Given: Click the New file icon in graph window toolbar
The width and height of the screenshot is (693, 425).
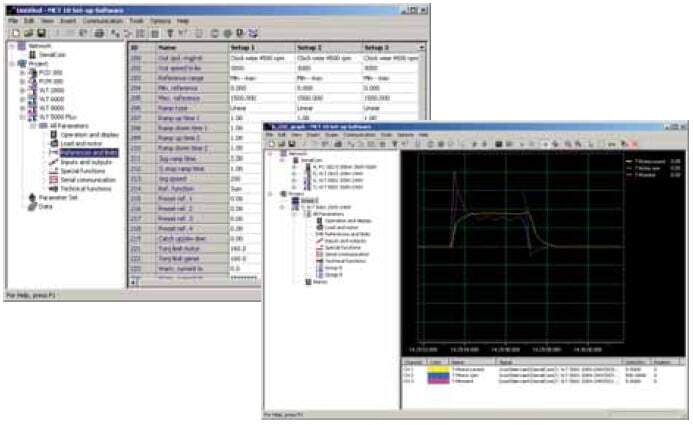Looking at the screenshot, I should [271, 144].
